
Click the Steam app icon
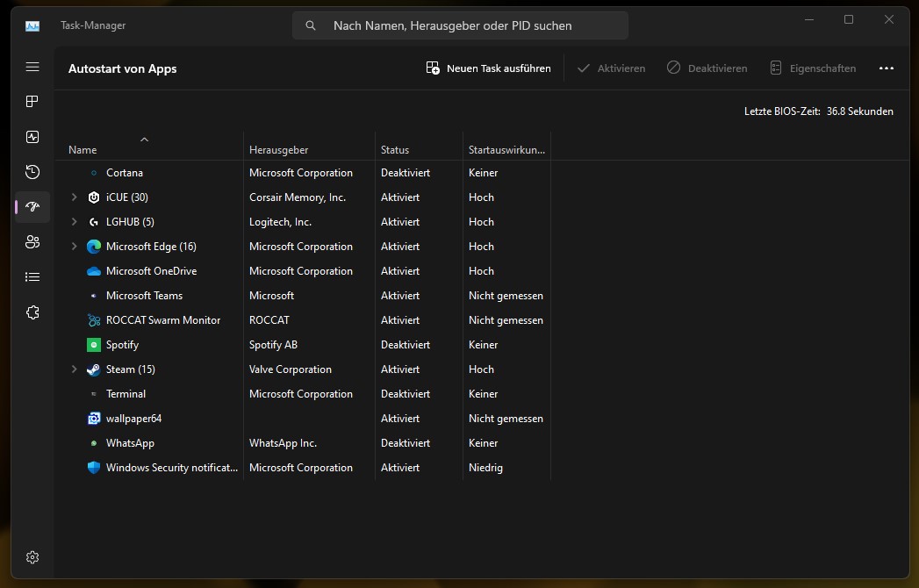click(x=94, y=369)
